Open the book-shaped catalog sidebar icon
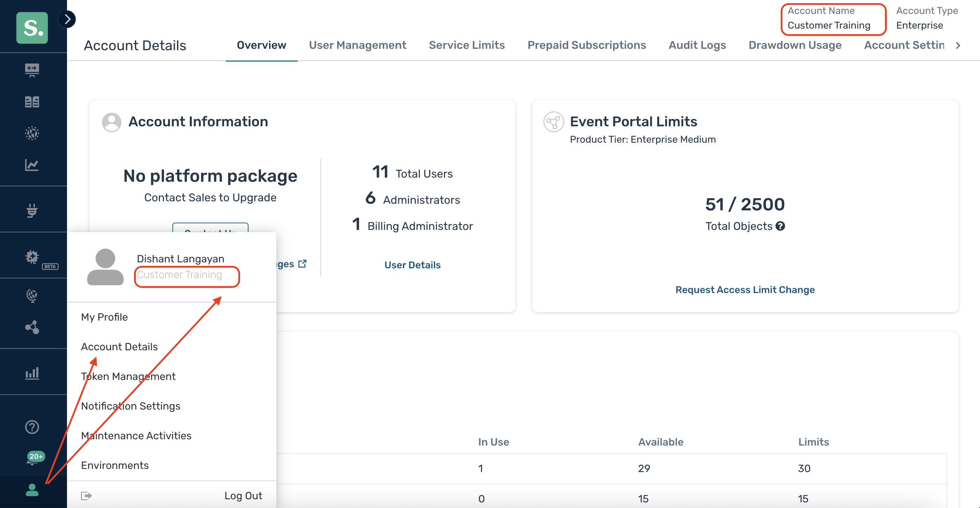This screenshot has width=980, height=508. point(32,102)
